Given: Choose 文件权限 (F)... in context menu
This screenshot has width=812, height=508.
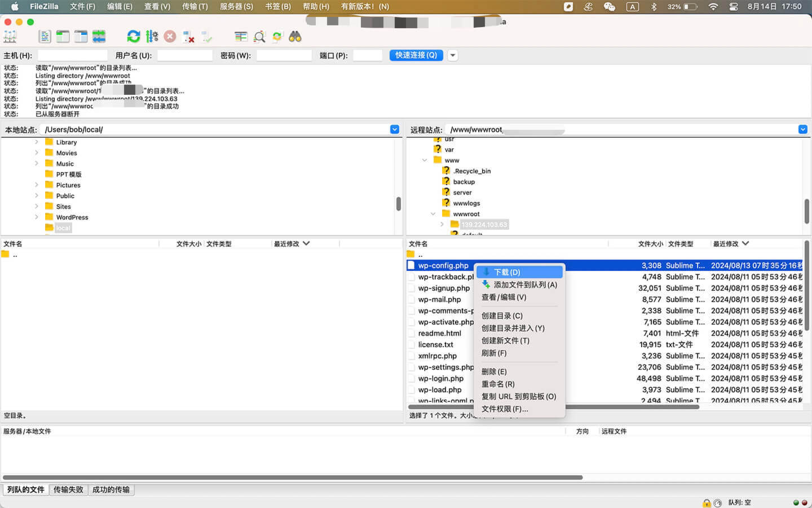Looking at the screenshot, I should 519,409.
